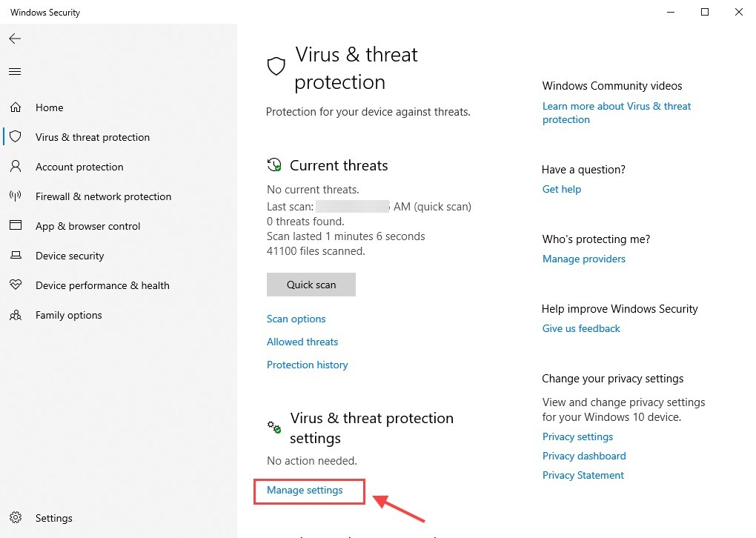Open Firewall & network protection page
Screen dimensions: 756x538
click(103, 196)
